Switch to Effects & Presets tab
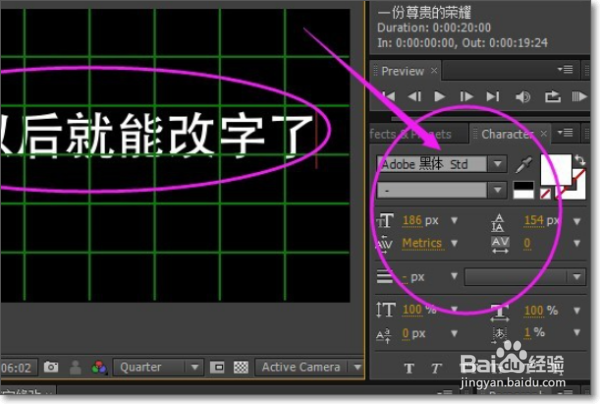This screenshot has height=404, width=600. (411, 134)
